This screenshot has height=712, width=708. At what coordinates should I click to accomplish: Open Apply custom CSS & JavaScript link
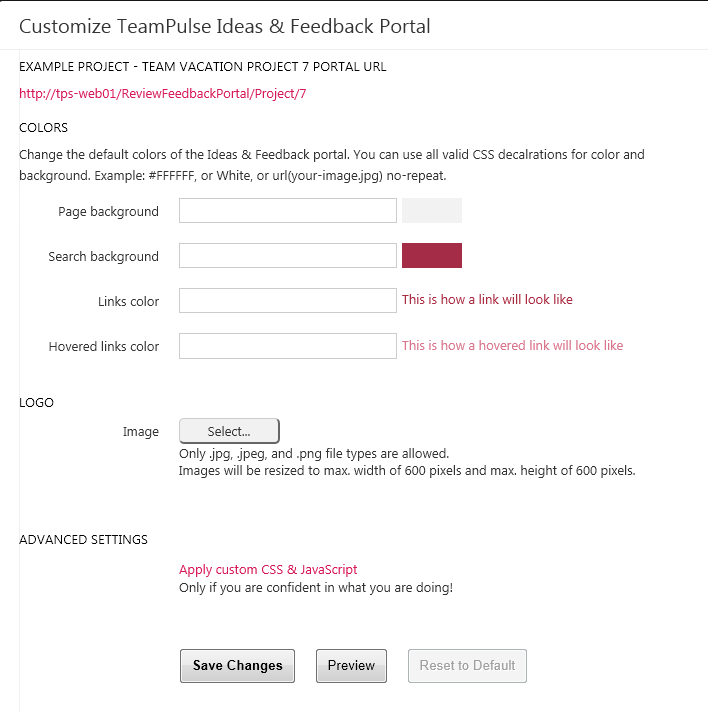[x=268, y=569]
